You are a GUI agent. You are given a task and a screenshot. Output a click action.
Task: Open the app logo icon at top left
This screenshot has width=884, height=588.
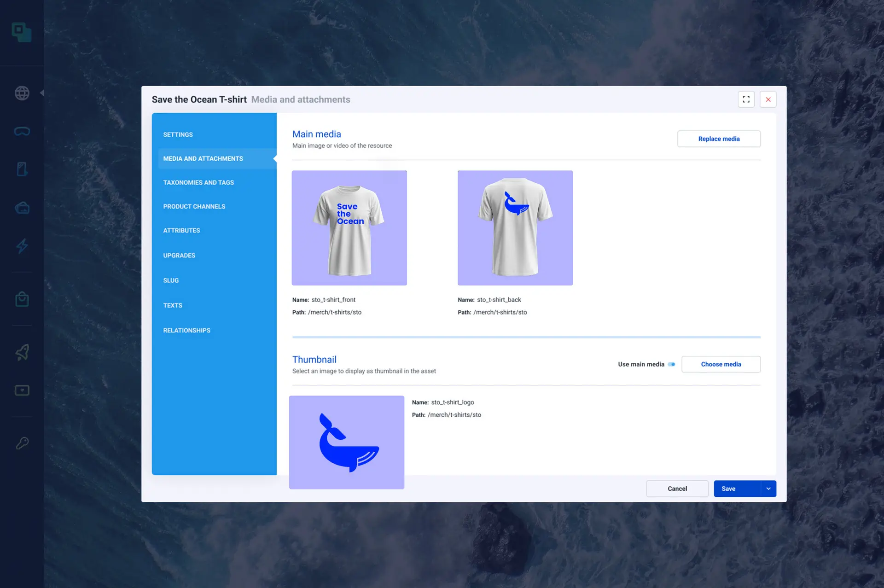coord(22,32)
